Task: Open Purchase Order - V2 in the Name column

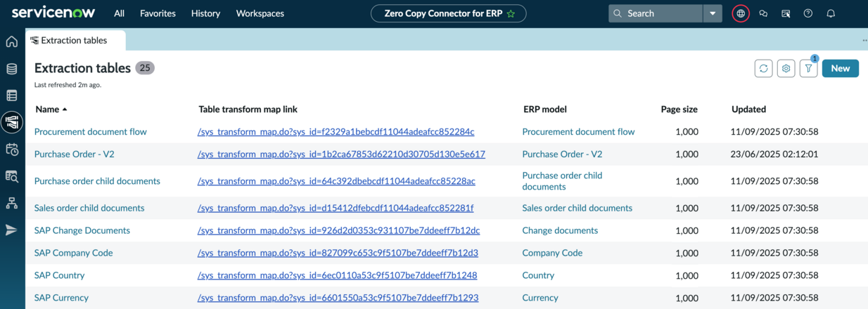Action: 74,154
